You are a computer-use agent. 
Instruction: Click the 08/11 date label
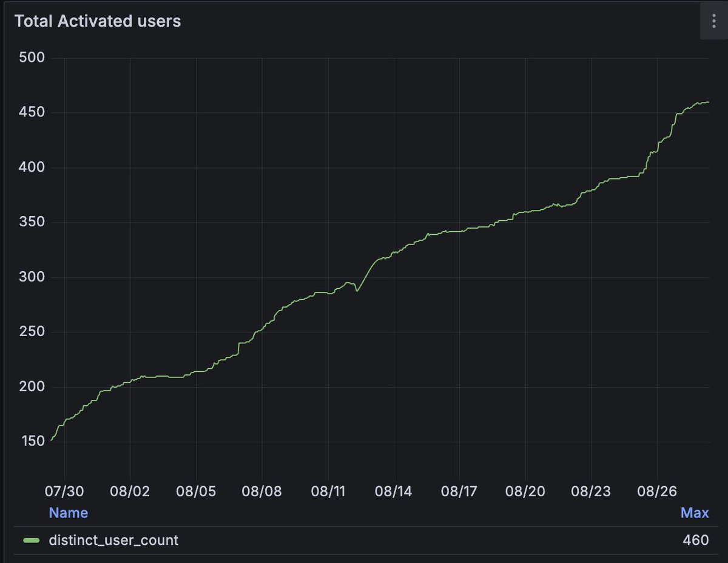(x=328, y=491)
